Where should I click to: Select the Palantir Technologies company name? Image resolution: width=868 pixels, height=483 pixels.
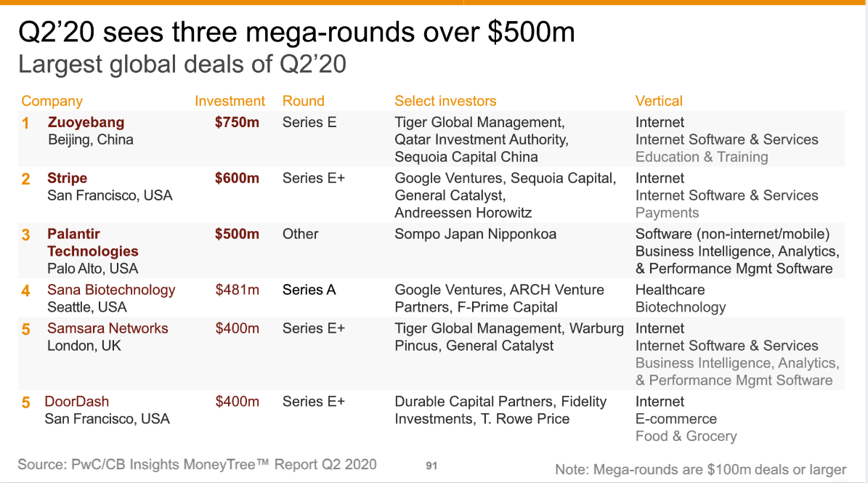92,243
